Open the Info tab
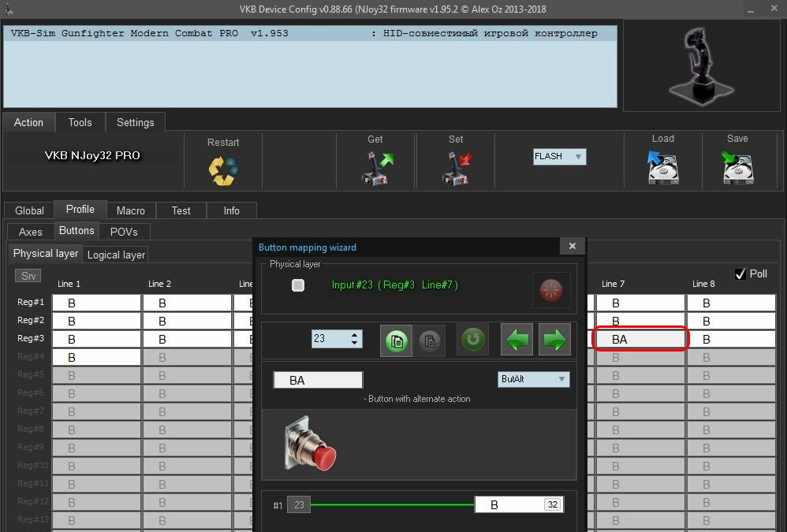Image resolution: width=787 pixels, height=532 pixels. coord(231,210)
